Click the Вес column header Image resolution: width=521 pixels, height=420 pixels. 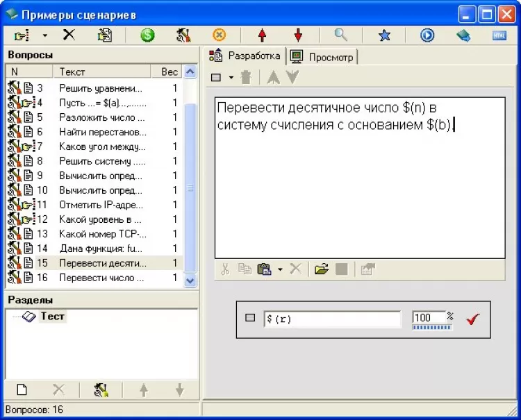coord(167,72)
